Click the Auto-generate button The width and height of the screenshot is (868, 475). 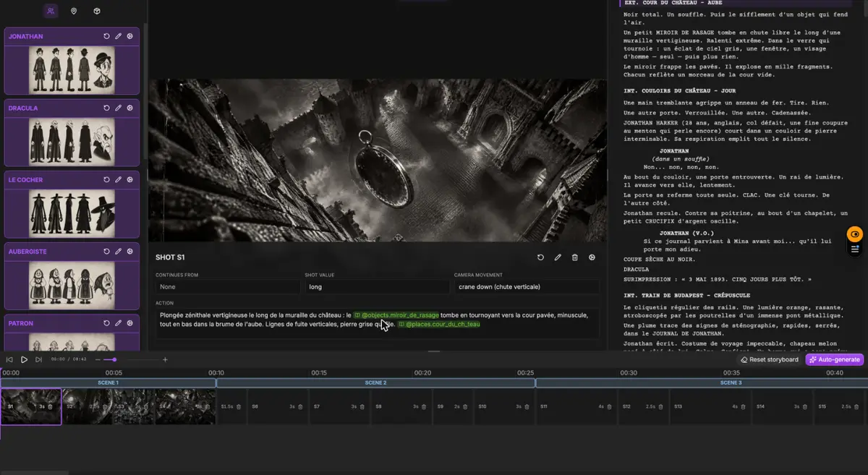[x=834, y=359]
